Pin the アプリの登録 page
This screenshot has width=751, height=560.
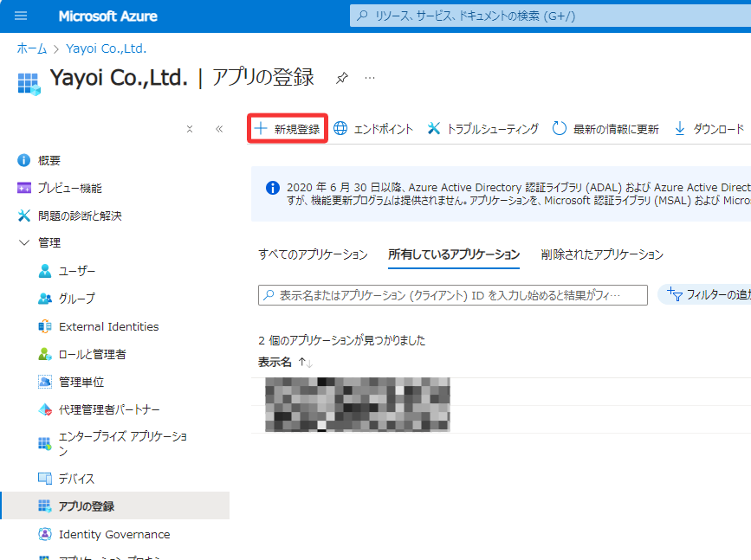[342, 78]
